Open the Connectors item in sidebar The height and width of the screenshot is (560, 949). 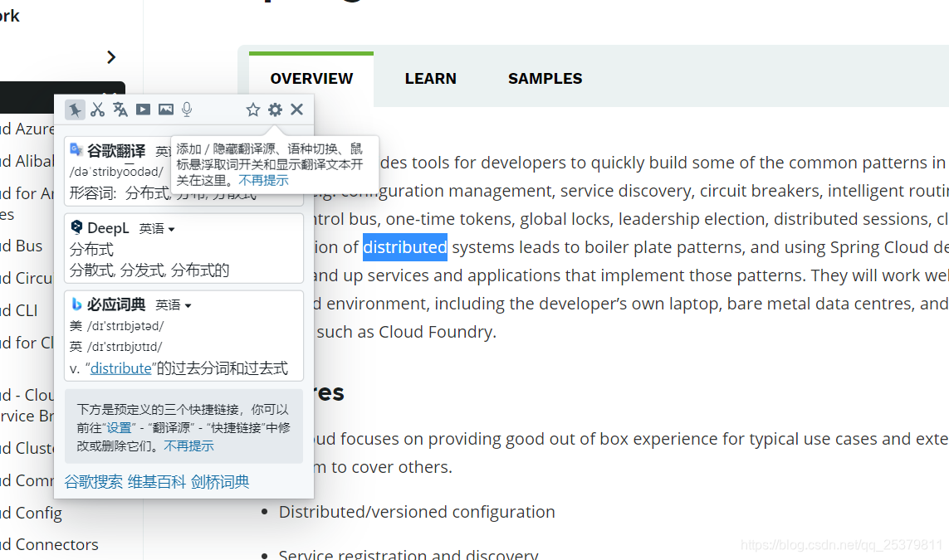point(50,544)
